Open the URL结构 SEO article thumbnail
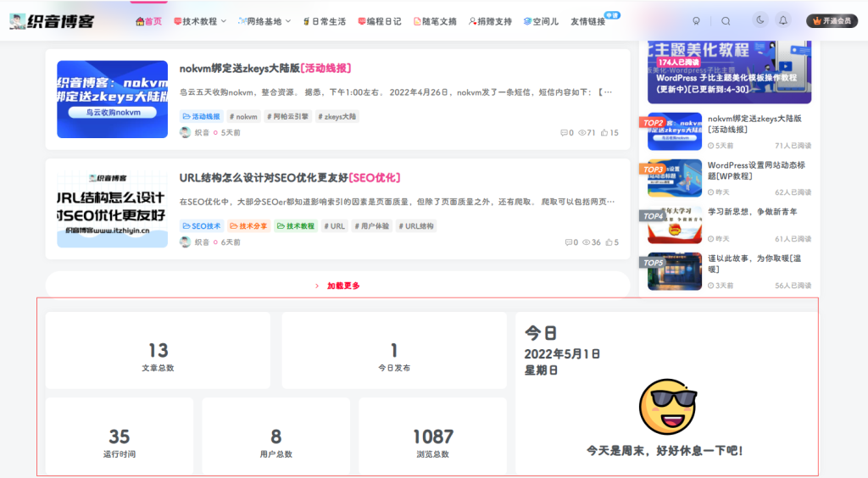 pos(113,208)
